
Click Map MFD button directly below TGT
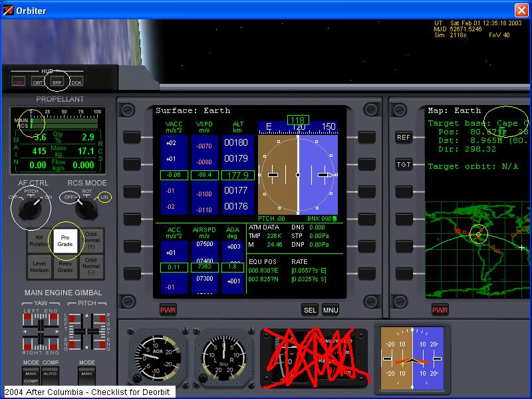pos(404,192)
